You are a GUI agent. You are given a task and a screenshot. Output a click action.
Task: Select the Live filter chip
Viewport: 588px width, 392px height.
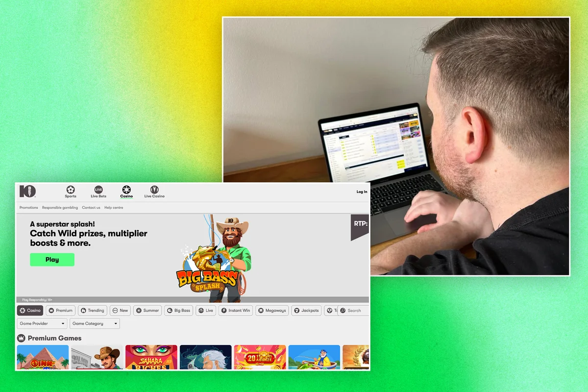206,310
